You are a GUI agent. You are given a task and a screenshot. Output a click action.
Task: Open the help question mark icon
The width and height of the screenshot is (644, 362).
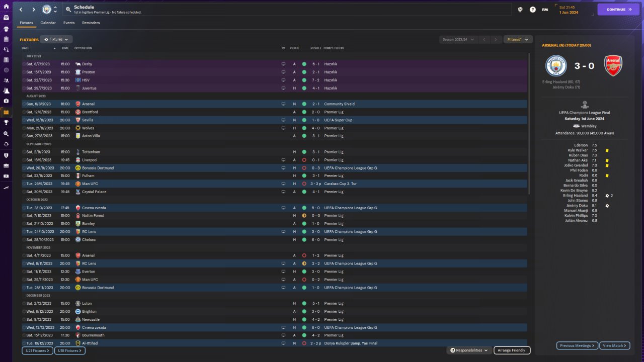point(533,10)
